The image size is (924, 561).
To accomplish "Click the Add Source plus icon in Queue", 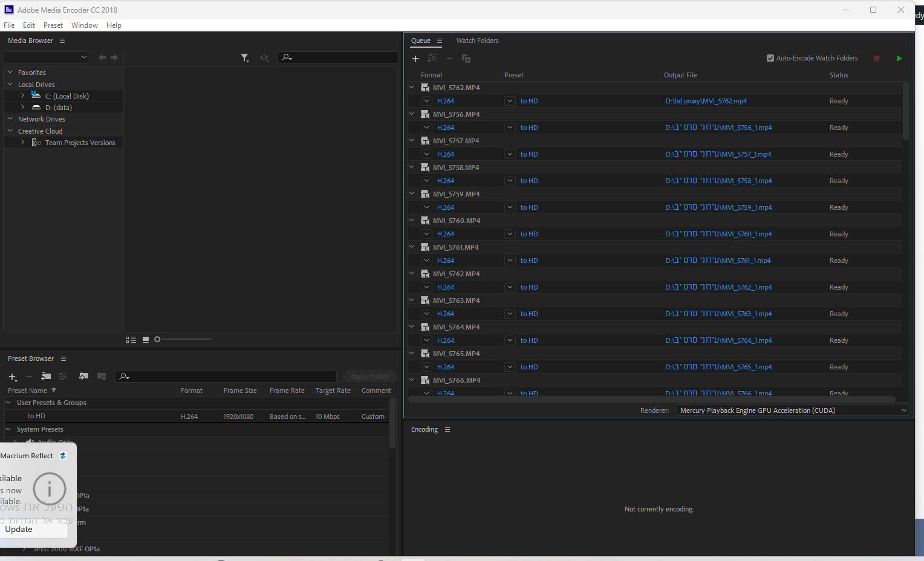I will pyautogui.click(x=415, y=59).
